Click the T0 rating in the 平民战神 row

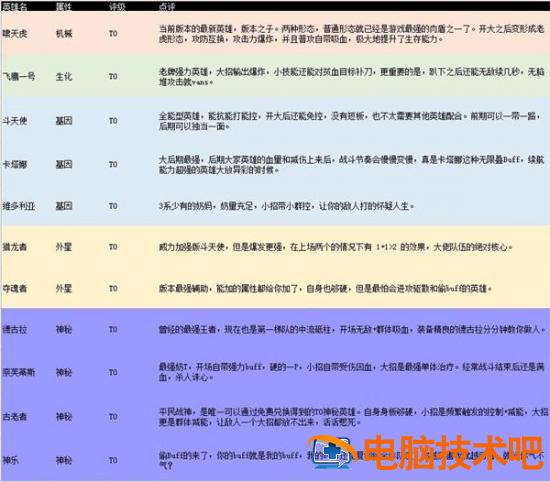point(113,417)
